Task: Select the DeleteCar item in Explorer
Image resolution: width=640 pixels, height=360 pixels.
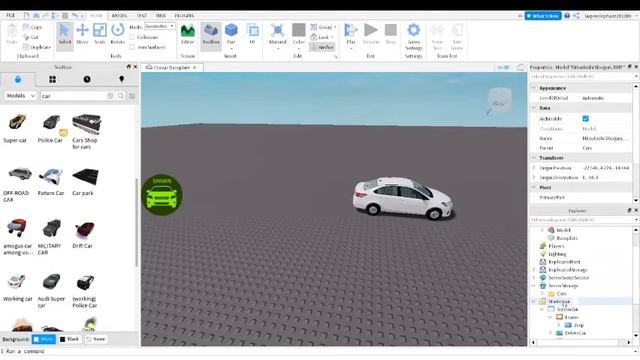Action: 575,333
